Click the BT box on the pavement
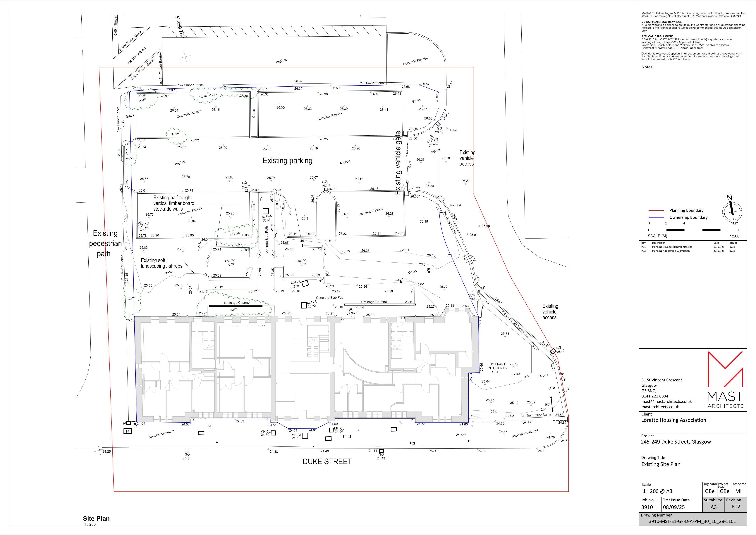The height and width of the screenshot is (535, 756). point(128,431)
